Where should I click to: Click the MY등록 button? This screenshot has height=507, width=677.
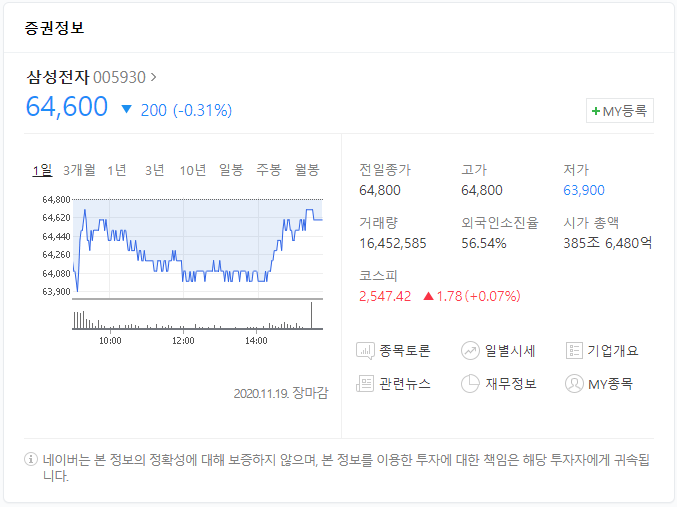(620, 111)
